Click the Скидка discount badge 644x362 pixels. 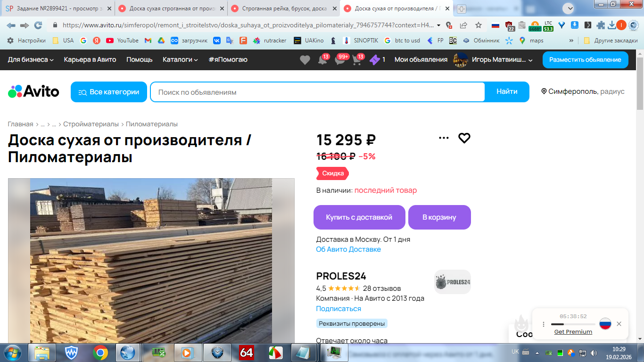click(x=332, y=173)
